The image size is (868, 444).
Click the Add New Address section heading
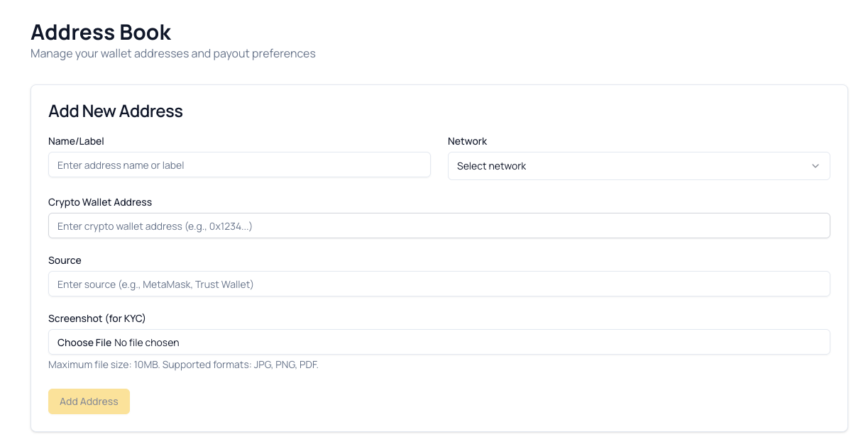click(x=116, y=111)
